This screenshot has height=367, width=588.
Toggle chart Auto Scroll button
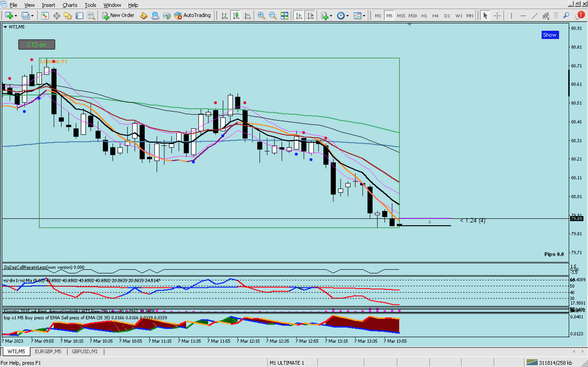pyautogui.click(x=299, y=16)
